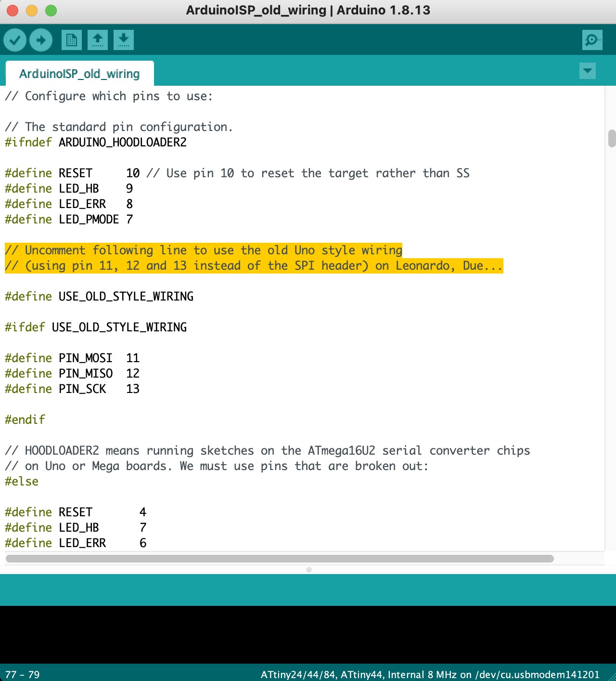
Task: Select the ArduinoISP_old_wiring tab
Action: 79,74
